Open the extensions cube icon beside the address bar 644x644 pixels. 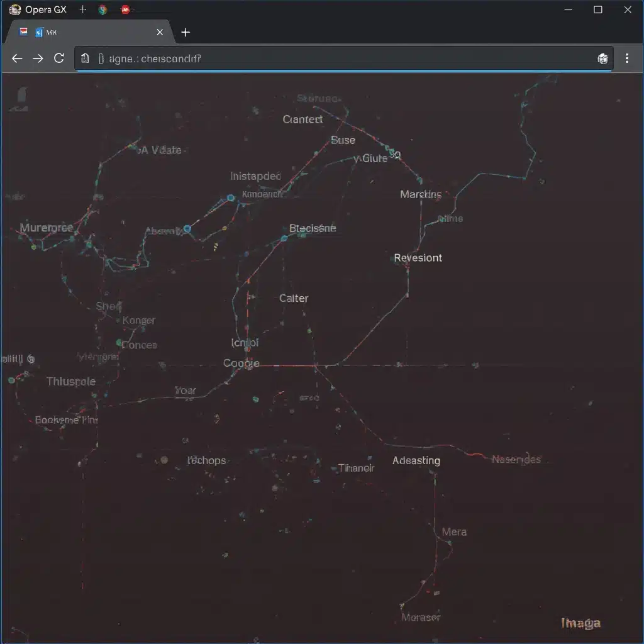point(602,58)
